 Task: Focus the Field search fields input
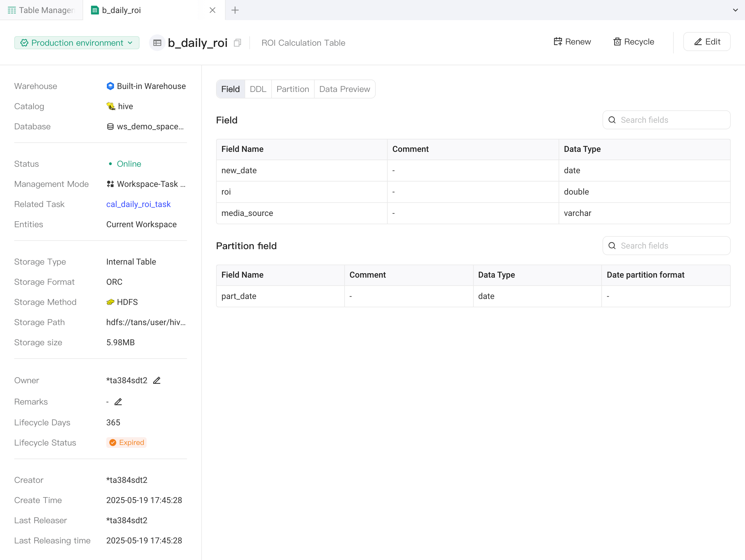pos(666,120)
